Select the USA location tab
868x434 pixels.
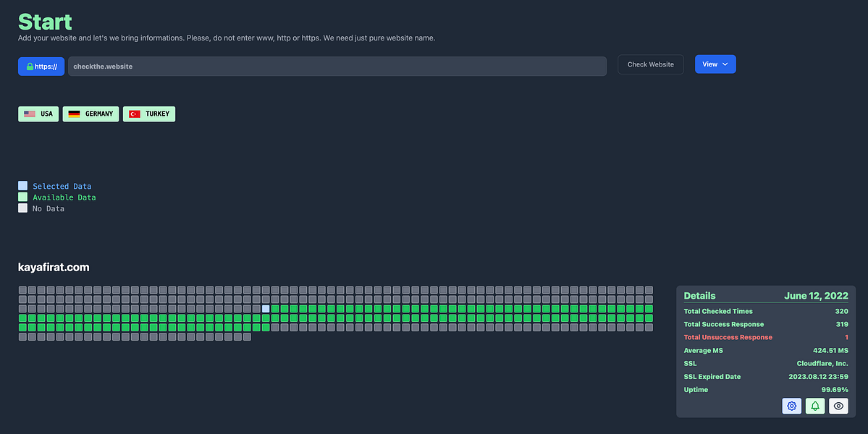(x=38, y=114)
